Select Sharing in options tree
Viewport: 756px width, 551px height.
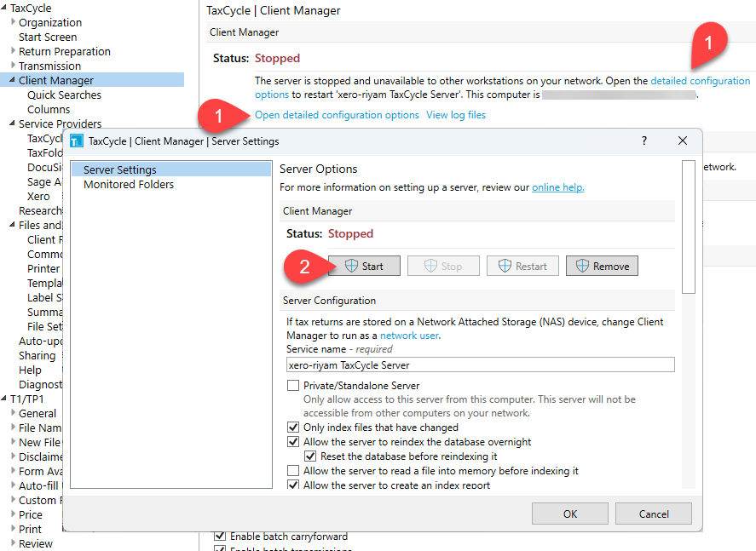pyautogui.click(x=38, y=355)
